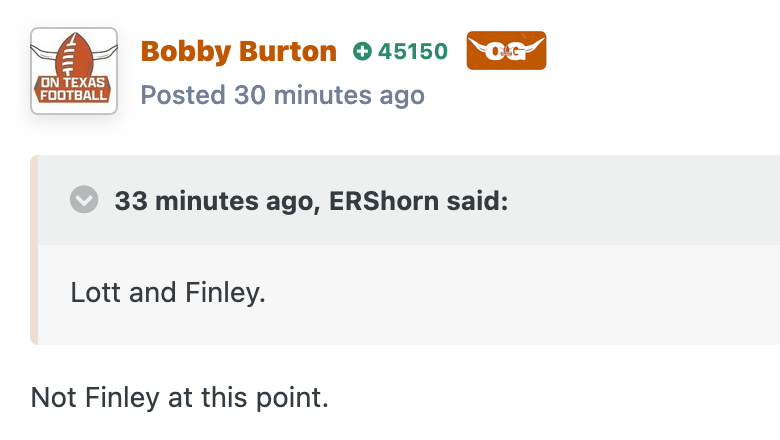This screenshot has width=780, height=440.
Task: Click the reply "Not Finley at this point."
Action: [180, 398]
